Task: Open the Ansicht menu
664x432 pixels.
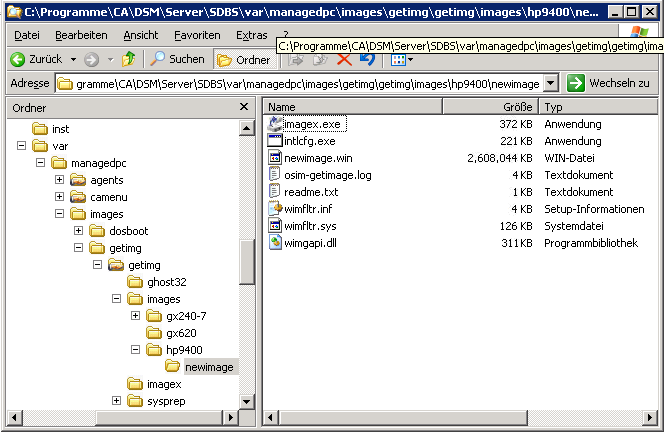Action: (x=141, y=35)
